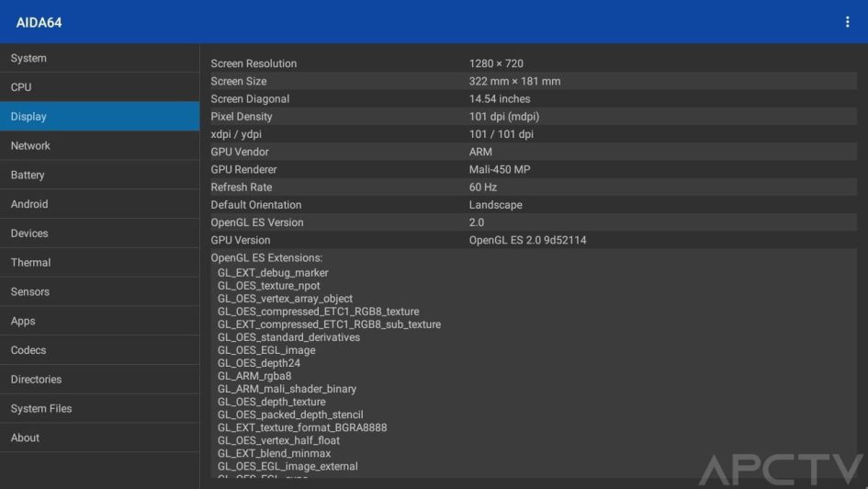Select the GL_OES_EGL_image extension line
Screen dimensions: 868x489
[x=266, y=350]
